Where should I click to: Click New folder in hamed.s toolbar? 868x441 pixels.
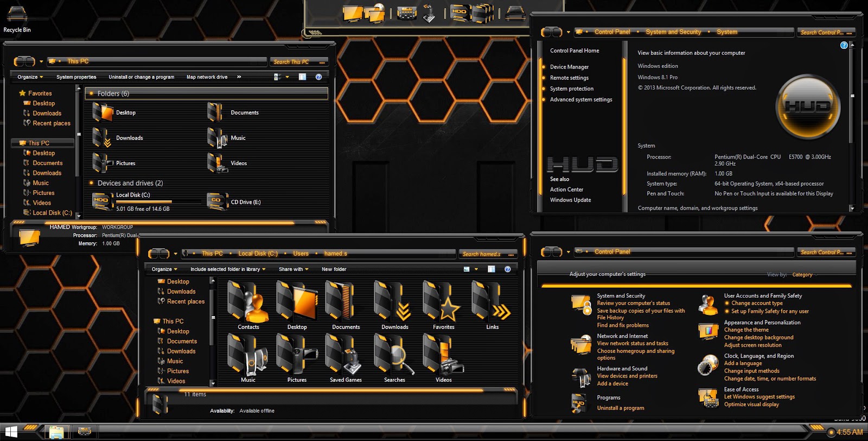334,269
